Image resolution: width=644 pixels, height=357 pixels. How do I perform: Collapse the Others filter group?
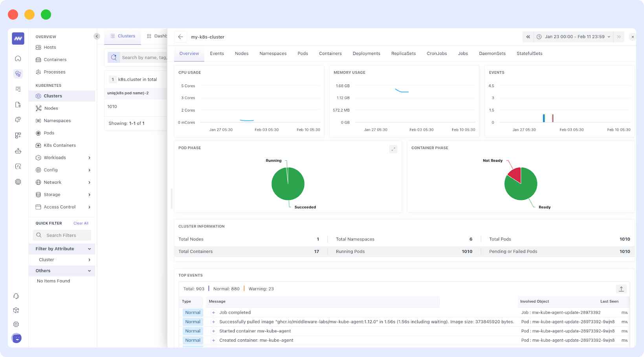pyautogui.click(x=89, y=271)
